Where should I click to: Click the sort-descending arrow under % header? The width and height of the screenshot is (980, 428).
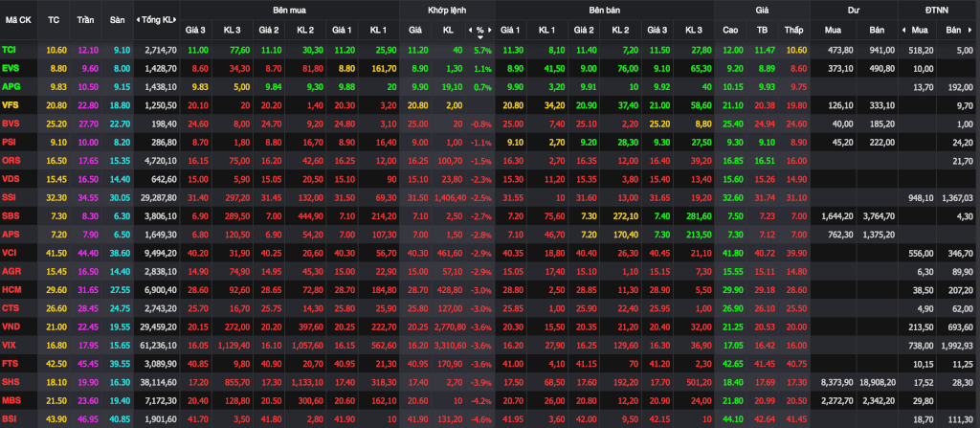(480, 37)
